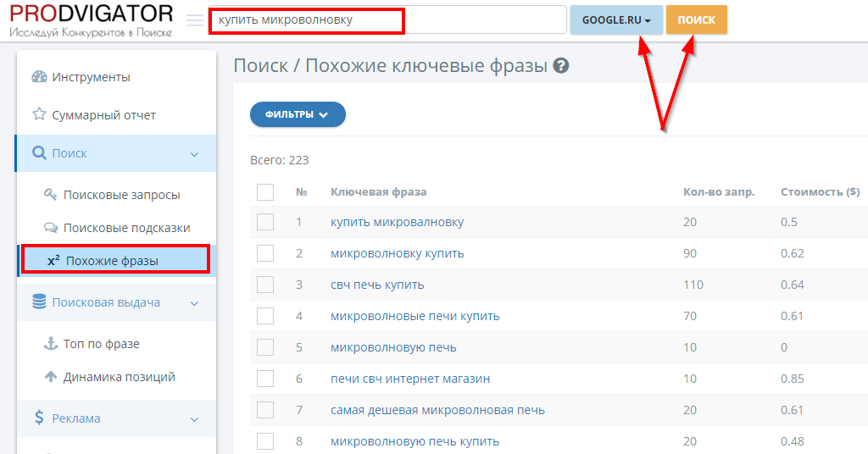Image resolution: width=868 pixels, height=454 pixels.
Task: Check the box for row 5 микроволновую печь
Action: (x=265, y=347)
